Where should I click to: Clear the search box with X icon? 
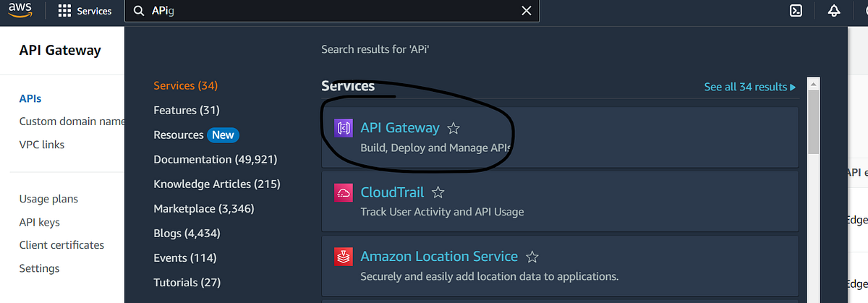coord(527,11)
